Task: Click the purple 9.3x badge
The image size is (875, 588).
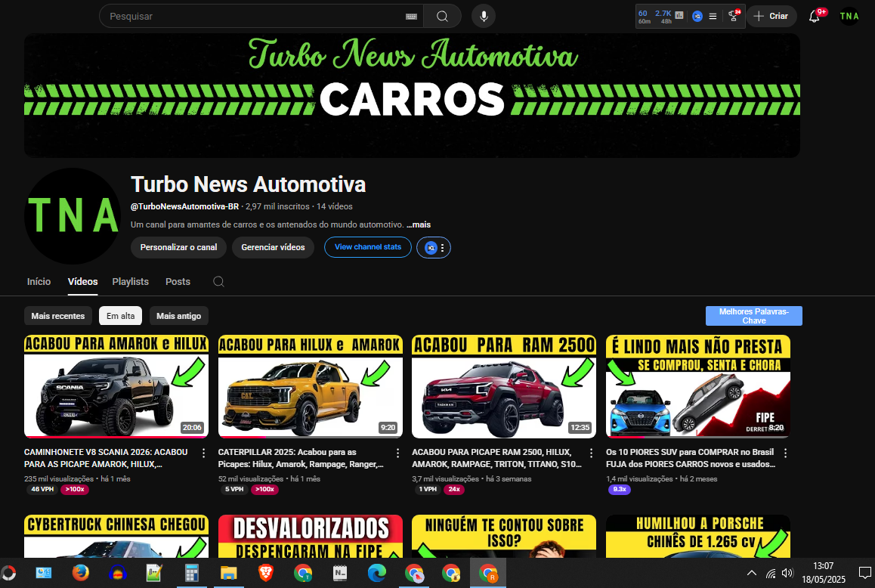Action: [x=620, y=489]
